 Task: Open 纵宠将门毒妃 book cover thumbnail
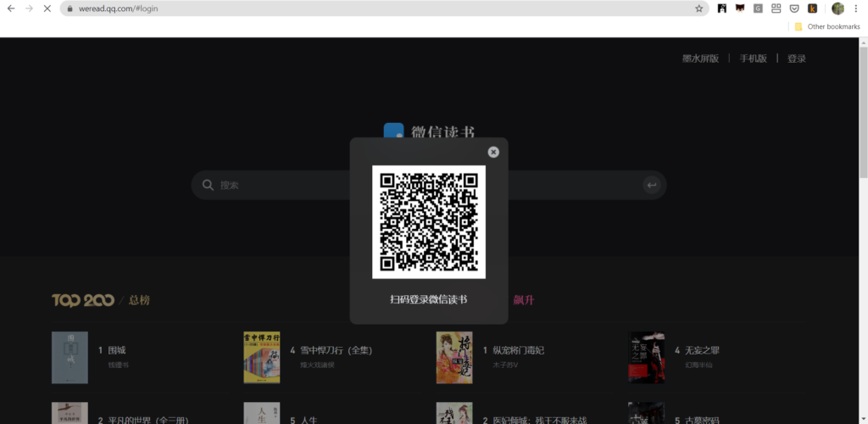tap(454, 358)
